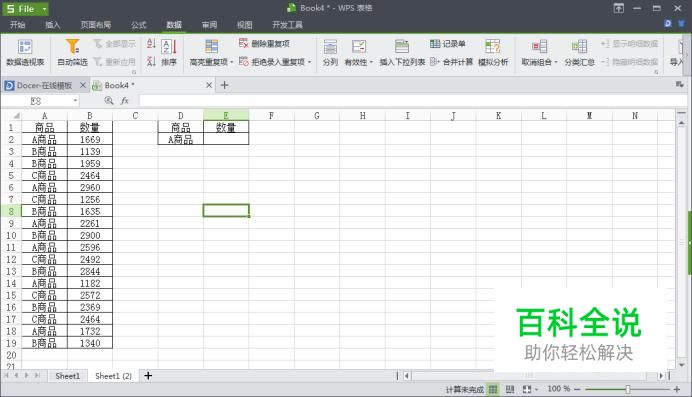This screenshot has height=397, width=692.
Task: Select cell E2 under the 数量 header
Action: (x=226, y=139)
